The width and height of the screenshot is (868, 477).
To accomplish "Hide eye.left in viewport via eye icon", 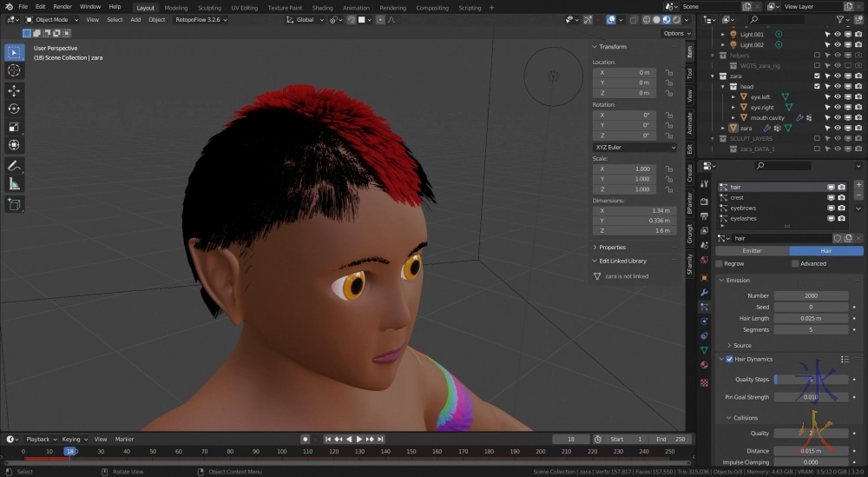I will [x=838, y=96].
